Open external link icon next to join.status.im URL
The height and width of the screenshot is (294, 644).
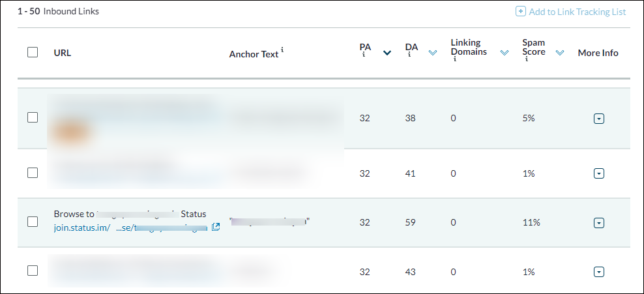tap(216, 227)
